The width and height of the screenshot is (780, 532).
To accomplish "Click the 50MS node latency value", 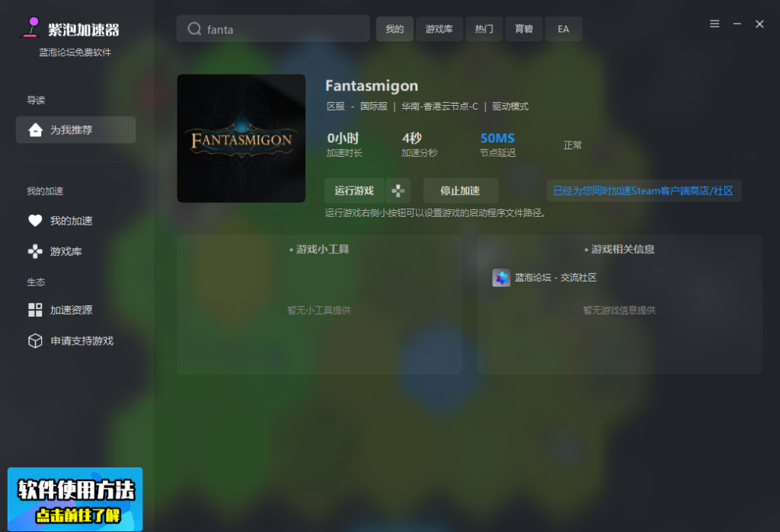I will [497, 139].
